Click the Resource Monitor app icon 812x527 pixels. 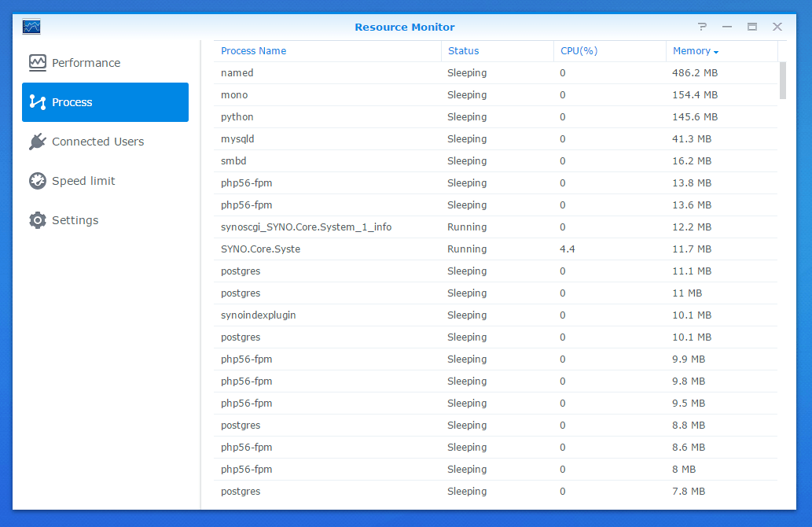[x=31, y=27]
